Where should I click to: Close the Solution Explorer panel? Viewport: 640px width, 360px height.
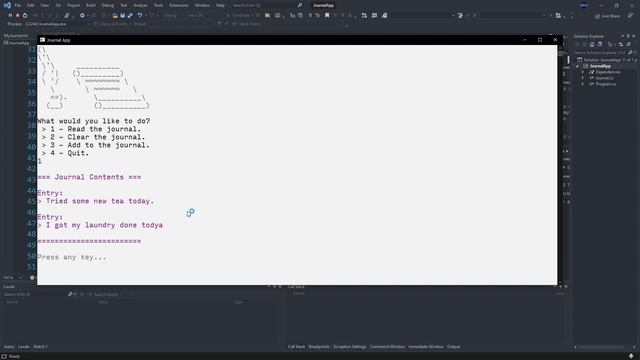[x=634, y=36]
